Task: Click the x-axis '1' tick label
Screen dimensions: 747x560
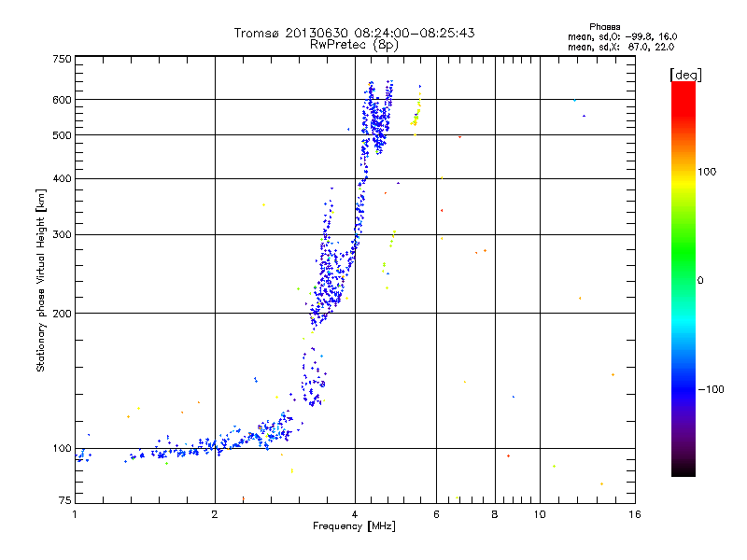Action: pos(75,514)
